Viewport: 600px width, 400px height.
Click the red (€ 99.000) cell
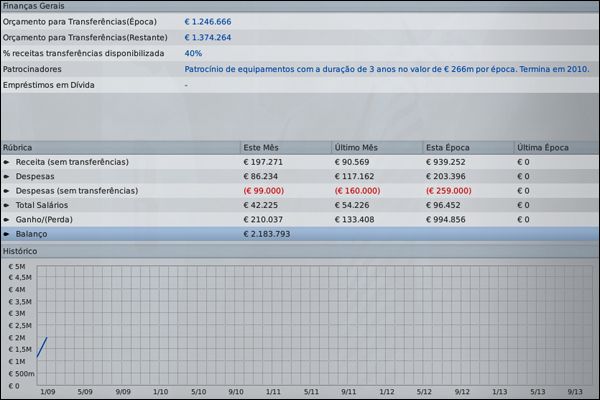(264, 191)
